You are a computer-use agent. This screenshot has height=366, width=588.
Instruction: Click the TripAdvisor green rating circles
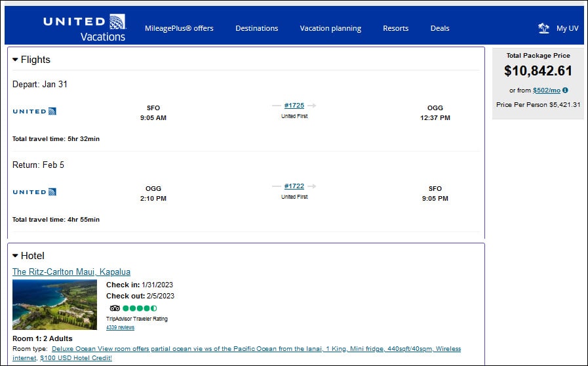[x=140, y=308]
